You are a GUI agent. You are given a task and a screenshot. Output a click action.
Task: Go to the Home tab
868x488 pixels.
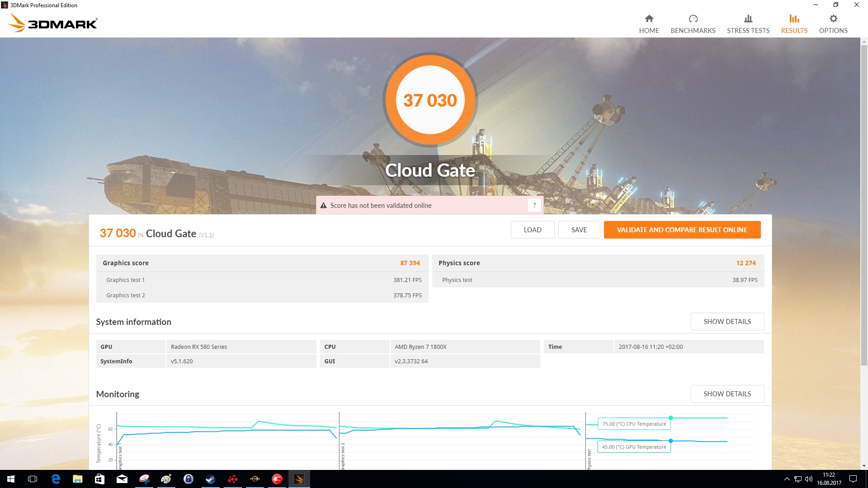click(649, 24)
